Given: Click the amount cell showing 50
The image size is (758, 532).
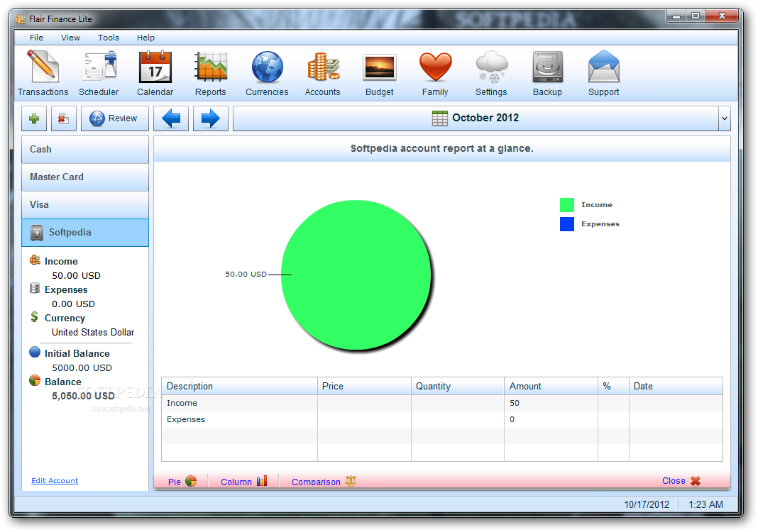Looking at the screenshot, I should coord(551,403).
